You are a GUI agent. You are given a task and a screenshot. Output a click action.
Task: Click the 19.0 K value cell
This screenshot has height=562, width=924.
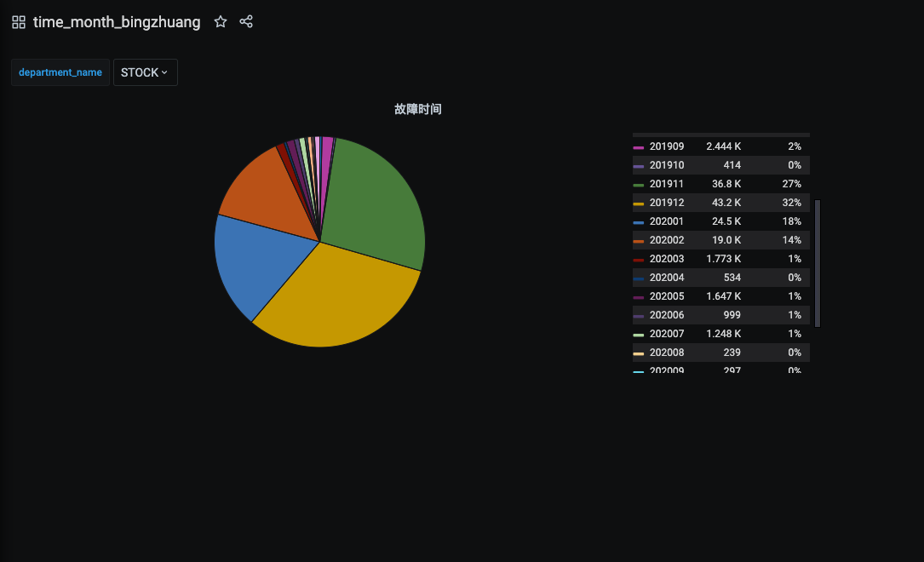(726, 240)
